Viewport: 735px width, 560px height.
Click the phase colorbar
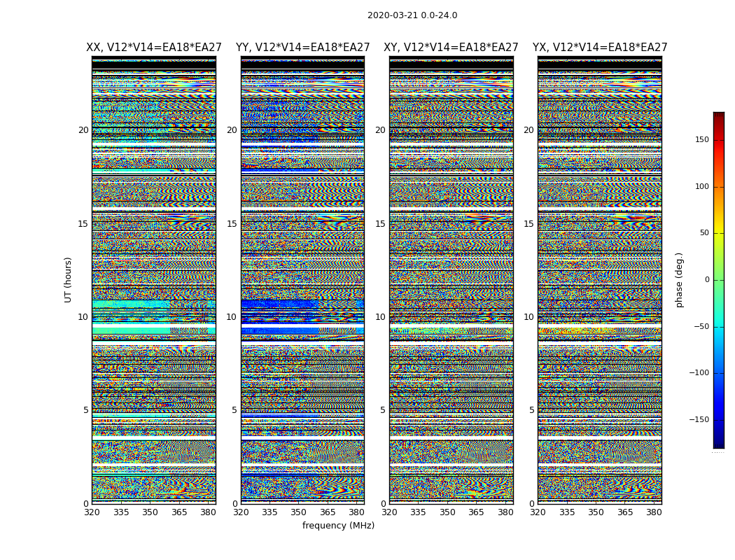point(719,280)
